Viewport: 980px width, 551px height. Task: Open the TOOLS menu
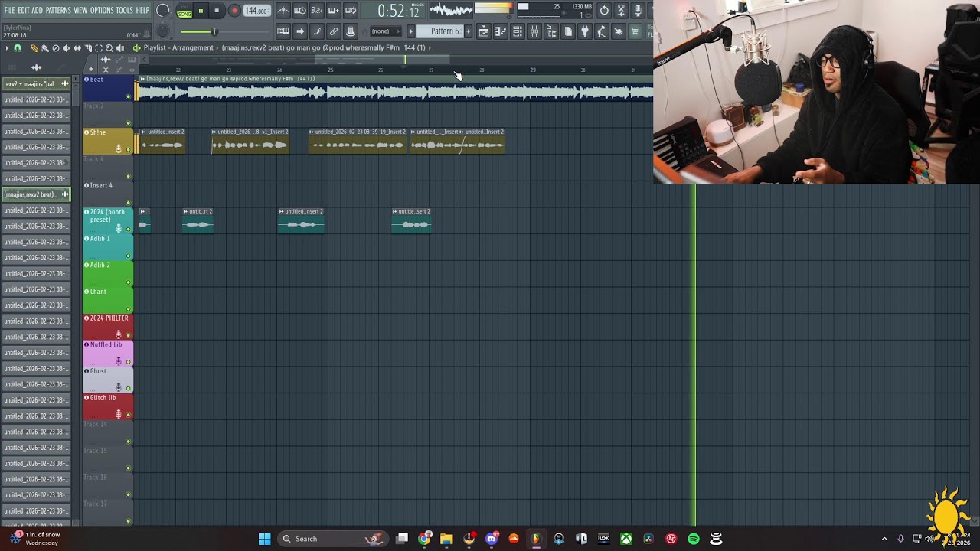124,11
